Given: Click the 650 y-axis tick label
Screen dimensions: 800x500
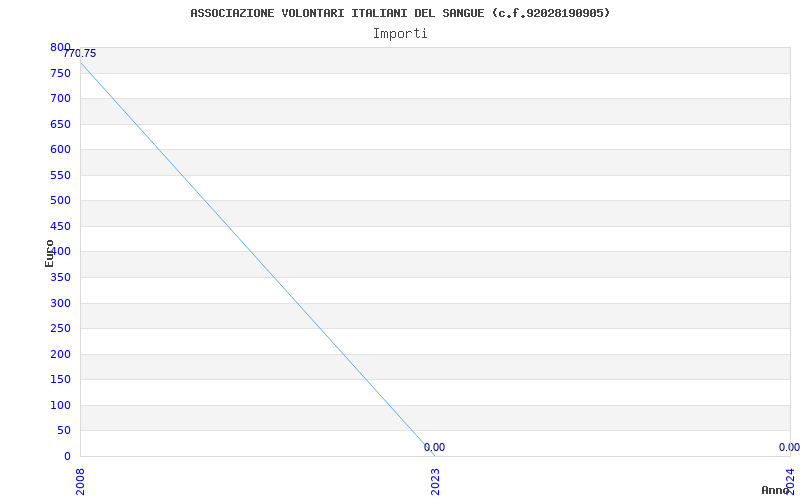Looking at the screenshot, I should coord(60,124).
